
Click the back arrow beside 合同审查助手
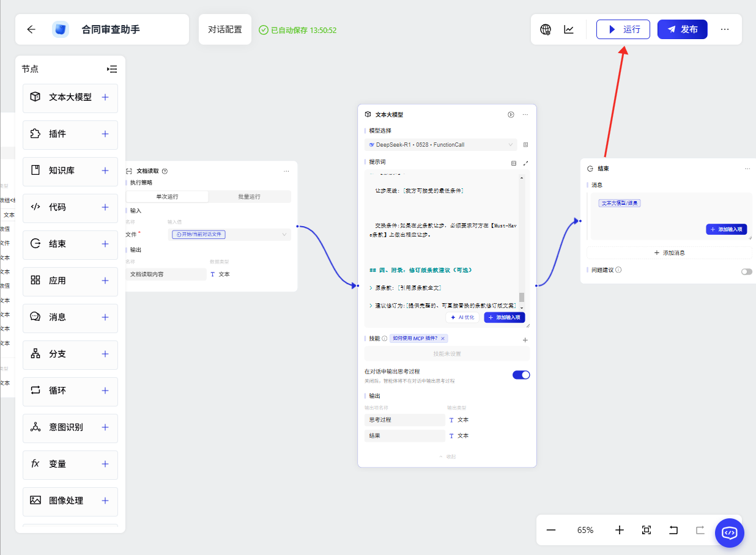(x=31, y=29)
